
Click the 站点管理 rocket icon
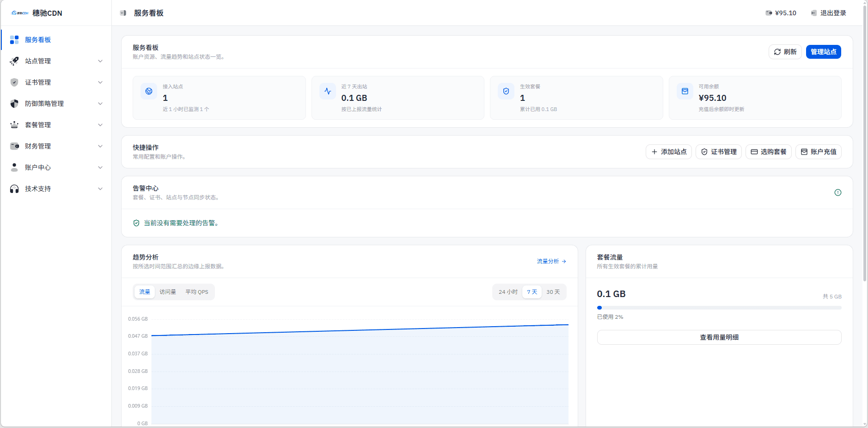[14, 61]
